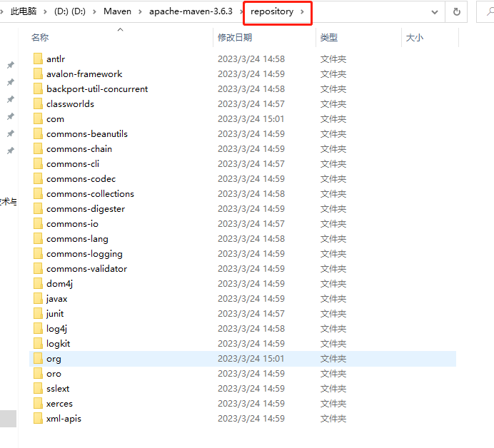This screenshot has height=448, width=494.
Task: Click the commons-io folder icon
Action: pyautogui.click(x=38, y=223)
